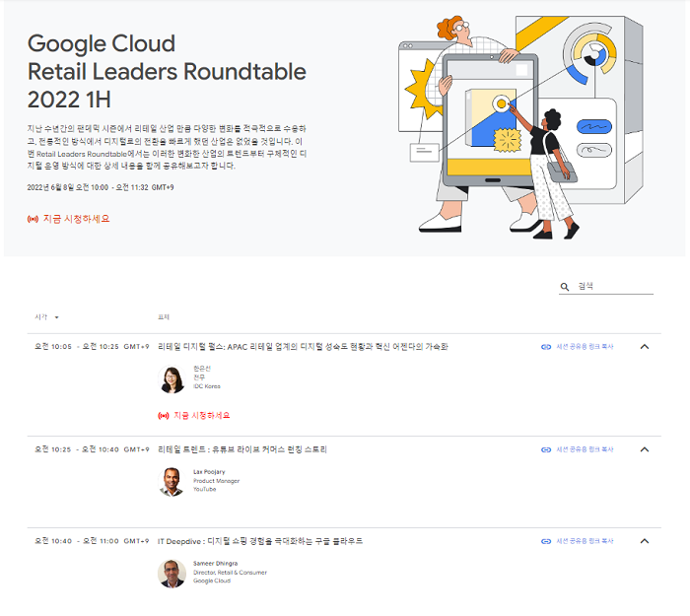Click 'Director, Retail & Consumer' title text
This screenshot has width=690, height=616.
coord(230,573)
